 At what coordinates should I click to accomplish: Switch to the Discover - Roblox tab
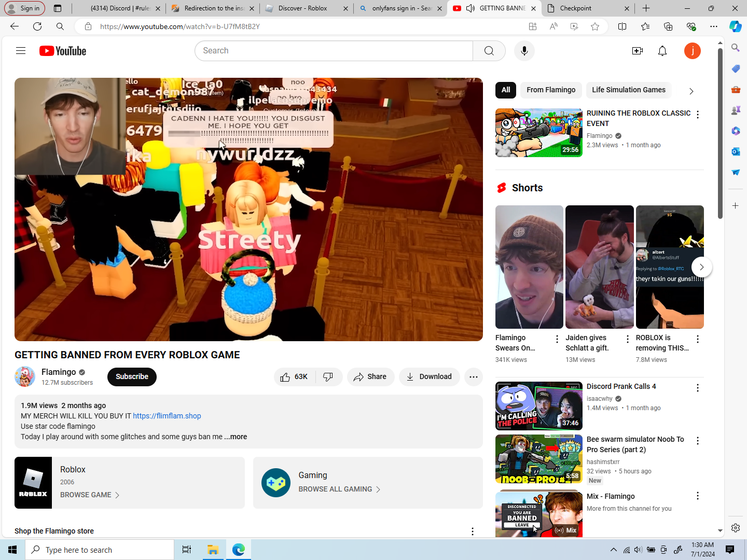pos(307,8)
